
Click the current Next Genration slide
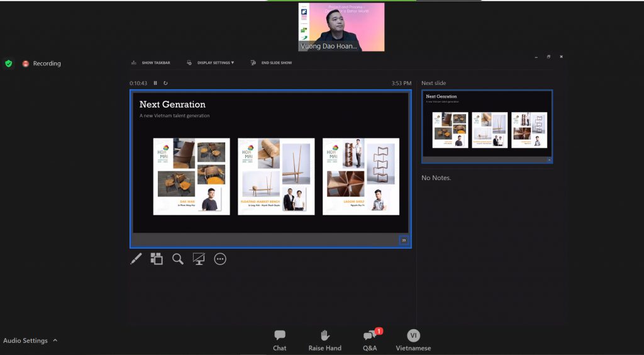(x=270, y=169)
